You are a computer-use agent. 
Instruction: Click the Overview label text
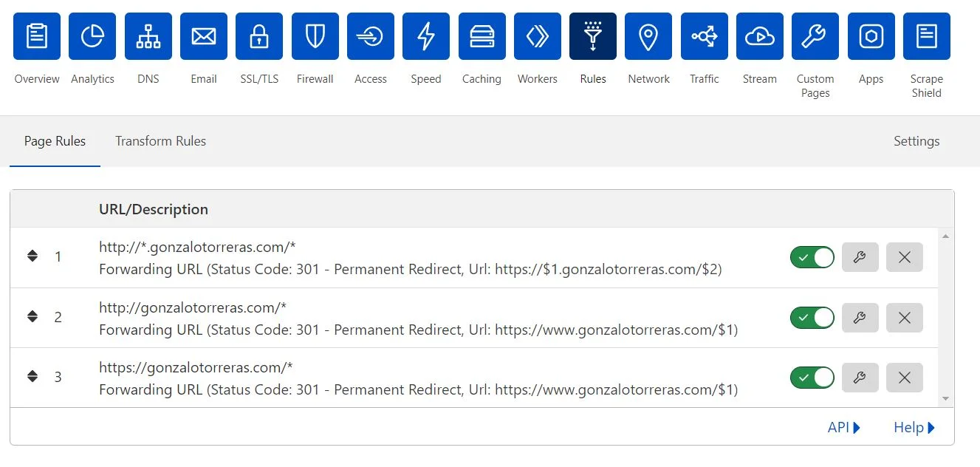(x=37, y=79)
